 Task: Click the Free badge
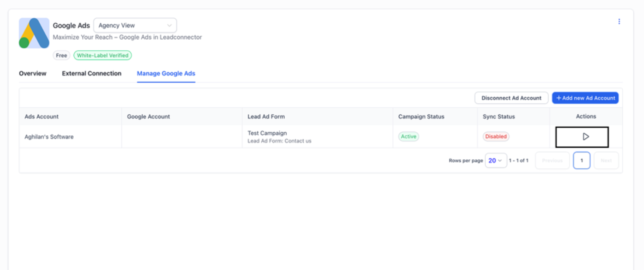click(x=61, y=55)
